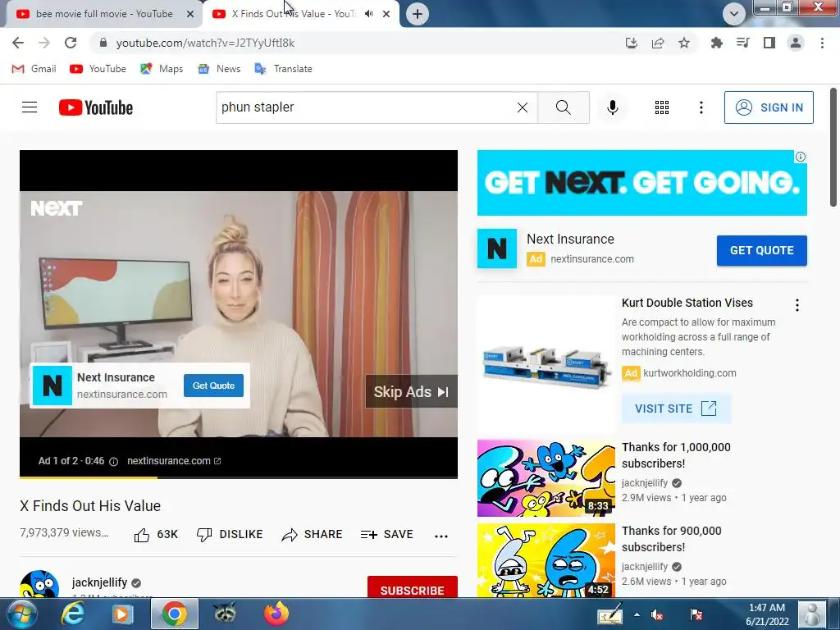Install app icon in address bar
The image size is (840, 630).
click(631, 43)
